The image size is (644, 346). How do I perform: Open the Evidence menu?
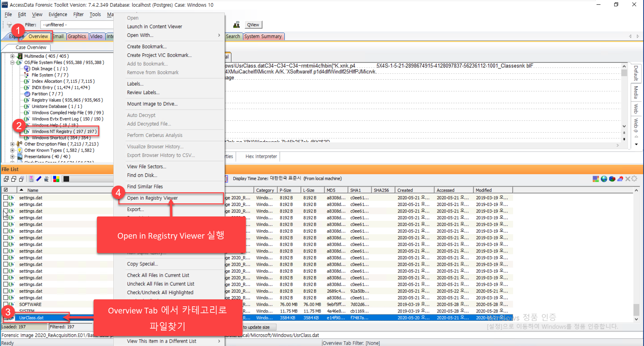[x=58, y=14]
